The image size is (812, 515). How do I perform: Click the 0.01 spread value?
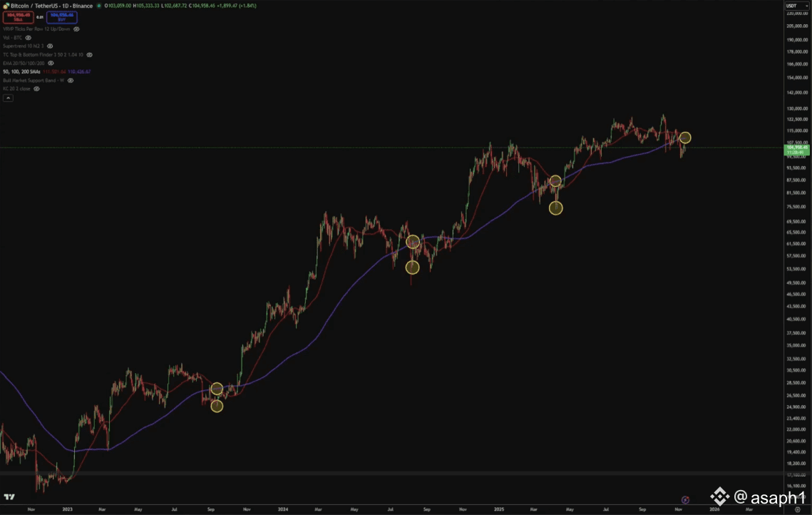tap(40, 17)
